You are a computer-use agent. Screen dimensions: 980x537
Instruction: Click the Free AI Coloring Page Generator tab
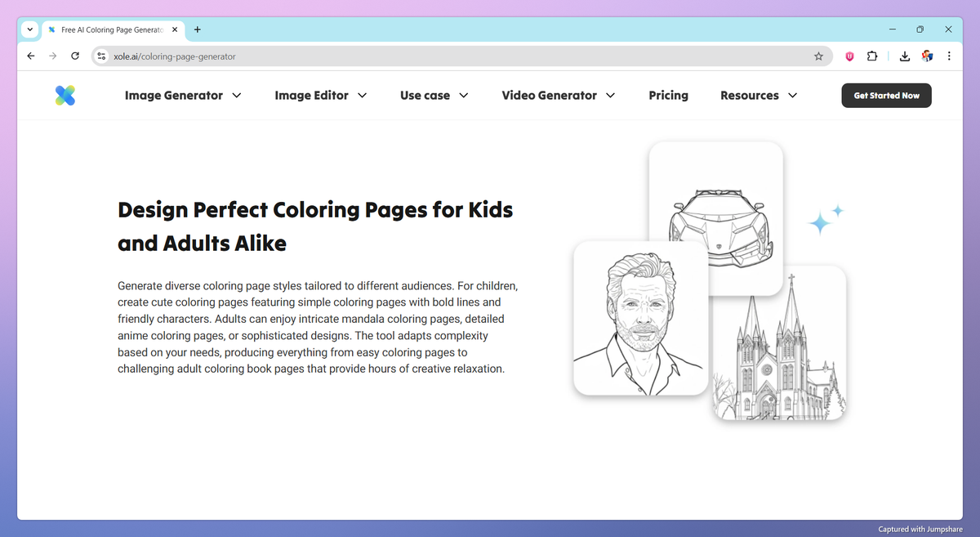pyautogui.click(x=106, y=29)
